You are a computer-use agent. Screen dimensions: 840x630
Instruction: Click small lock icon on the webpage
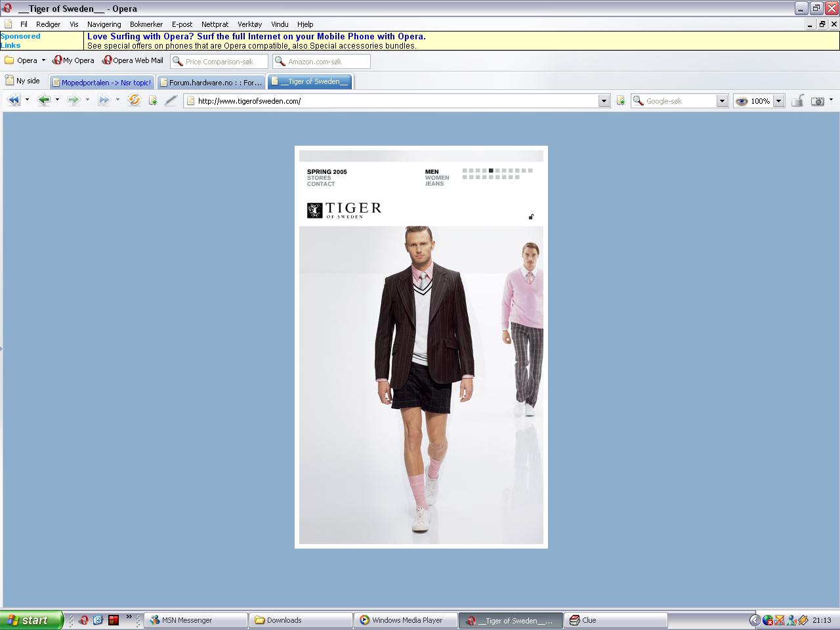coord(531,217)
